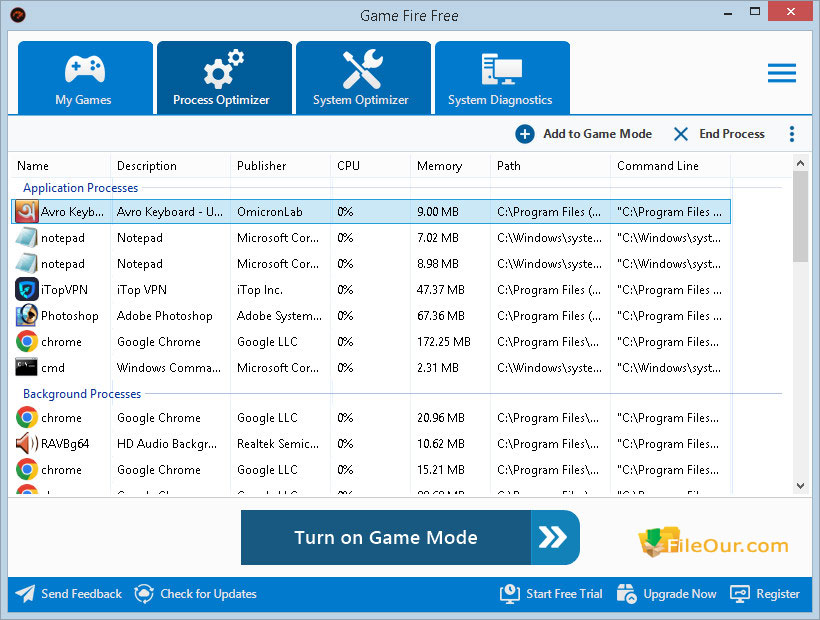Select the Avro Keyboard process icon
The height and width of the screenshot is (620, 820).
pos(27,212)
